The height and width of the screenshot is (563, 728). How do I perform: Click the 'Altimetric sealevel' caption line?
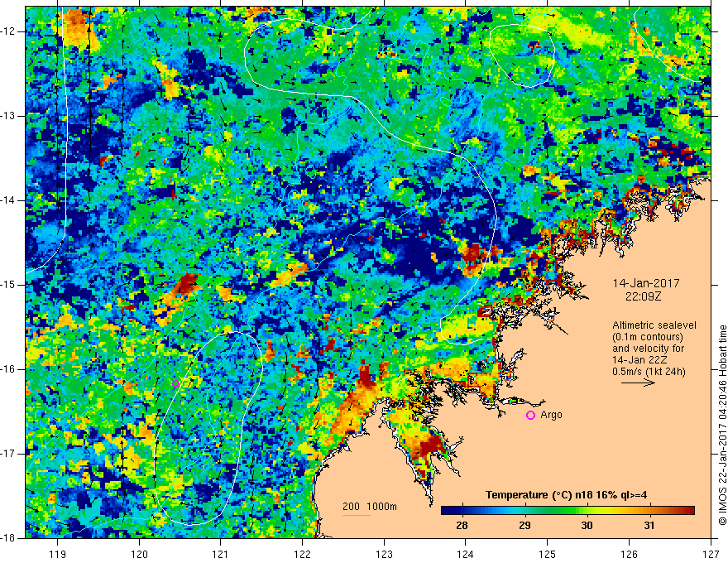pos(654,325)
